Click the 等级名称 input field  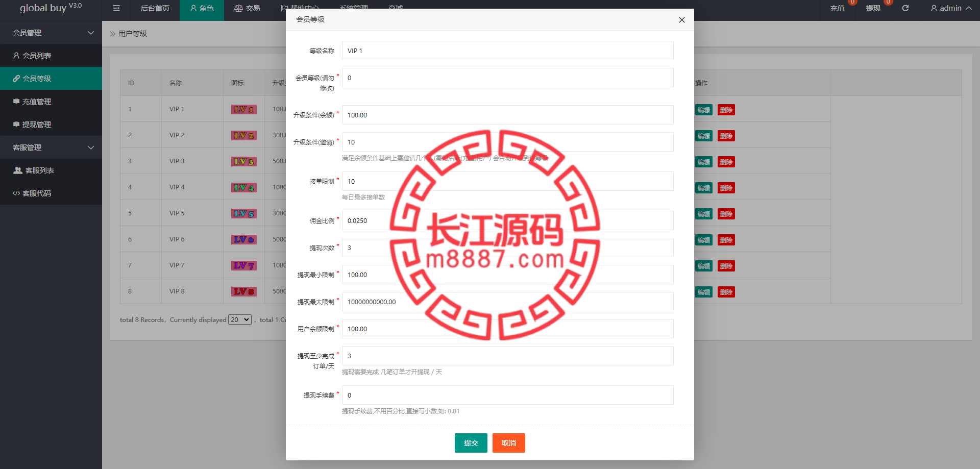coord(508,51)
